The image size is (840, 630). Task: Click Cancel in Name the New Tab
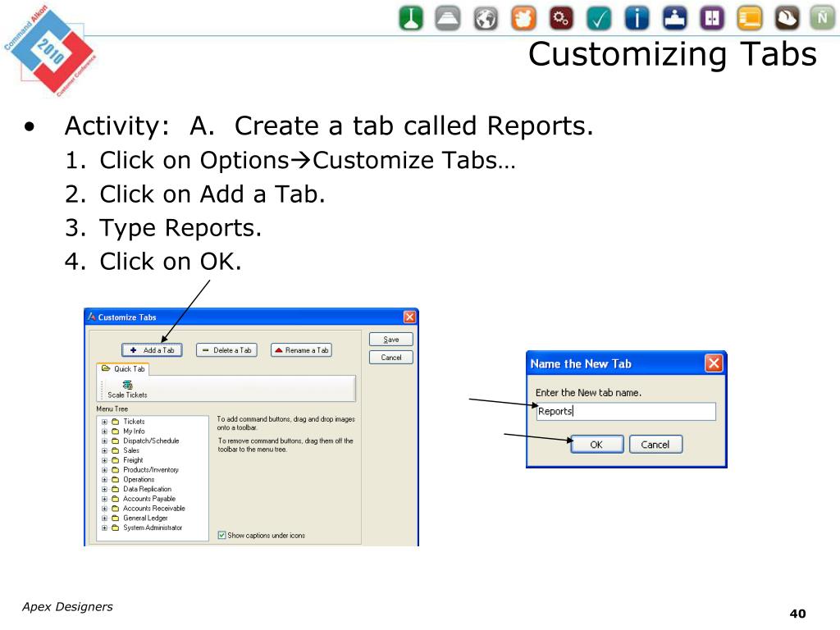coord(655,444)
